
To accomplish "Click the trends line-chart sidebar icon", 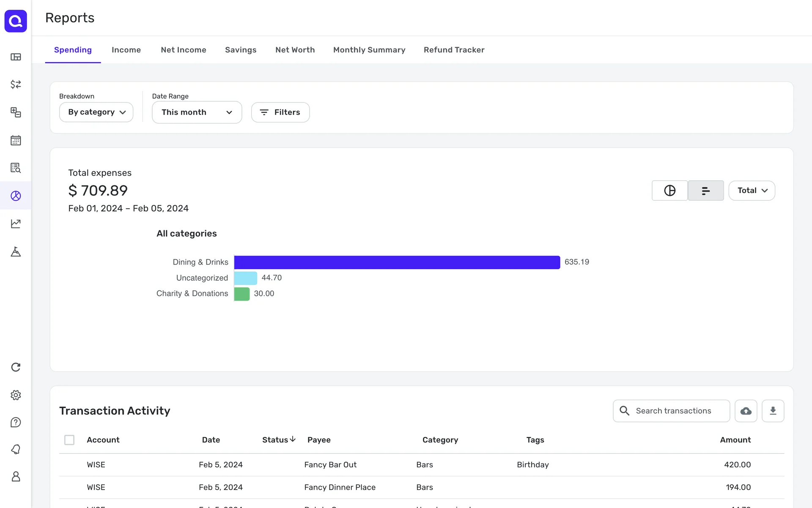I will tap(16, 224).
